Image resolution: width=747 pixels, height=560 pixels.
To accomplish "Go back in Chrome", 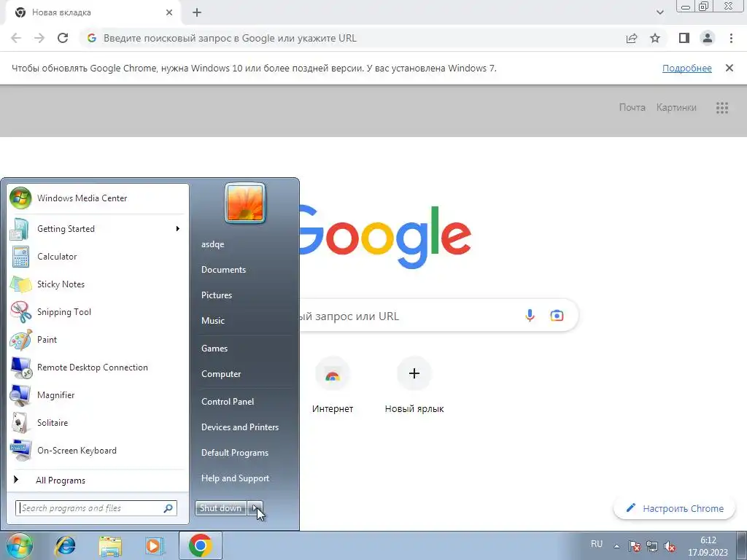I will click(16, 38).
